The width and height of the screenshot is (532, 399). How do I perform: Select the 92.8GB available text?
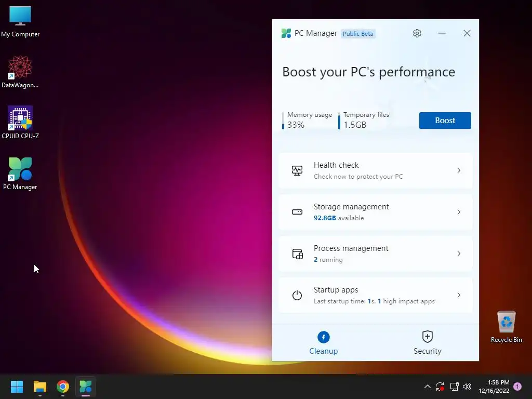[339, 218]
